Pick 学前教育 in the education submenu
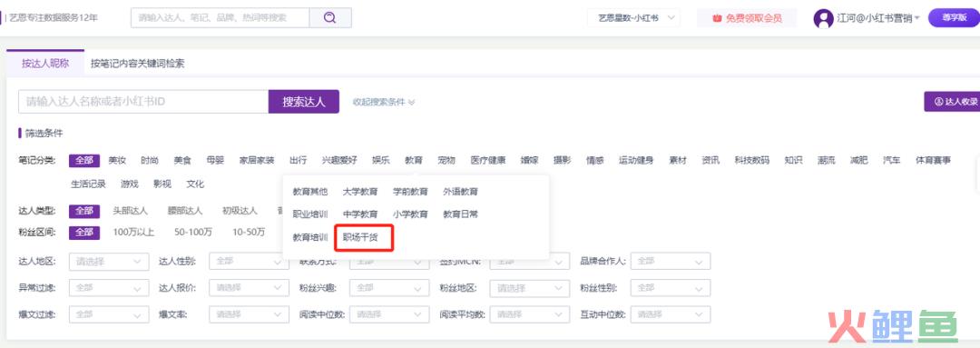This screenshot has width=980, height=348. click(410, 192)
